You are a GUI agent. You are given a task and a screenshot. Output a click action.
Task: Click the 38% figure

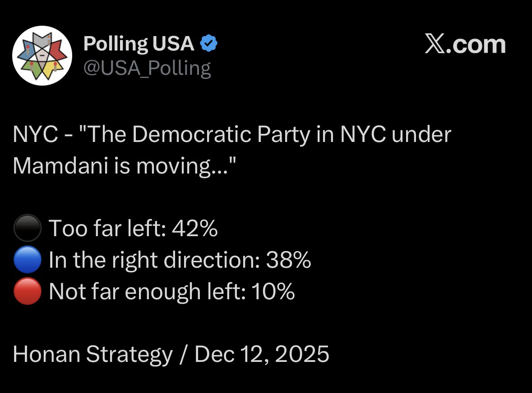[288, 260]
